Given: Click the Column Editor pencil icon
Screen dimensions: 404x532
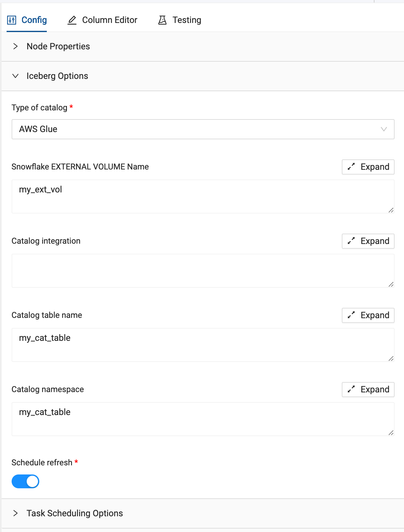Looking at the screenshot, I should pos(72,20).
